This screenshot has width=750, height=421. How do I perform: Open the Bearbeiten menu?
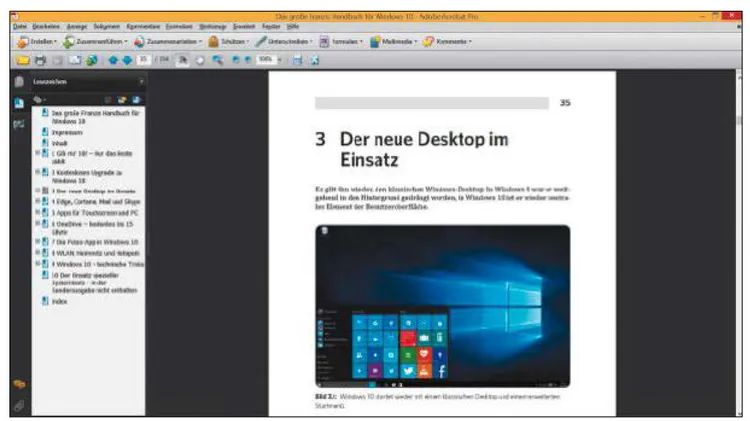(x=46, y=27)
